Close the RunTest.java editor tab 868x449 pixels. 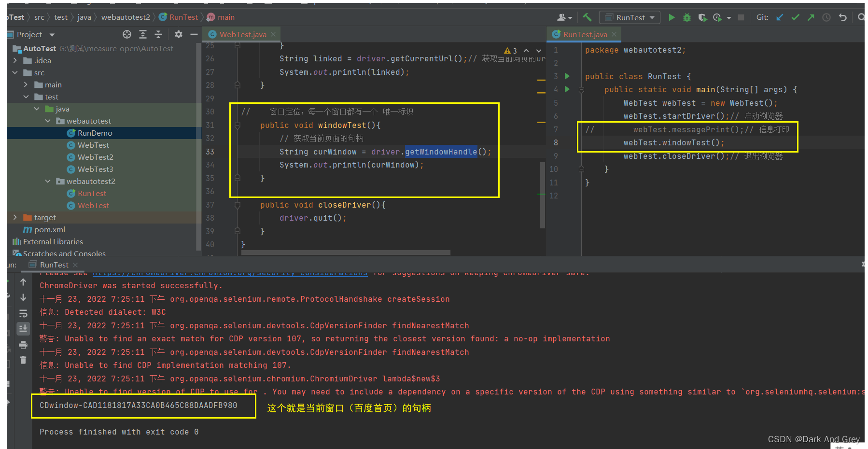click(x=614, y=34)
